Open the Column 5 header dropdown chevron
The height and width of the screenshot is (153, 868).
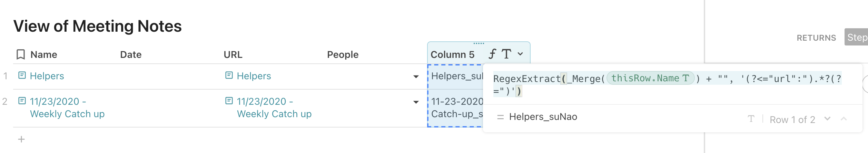point(521,54)
